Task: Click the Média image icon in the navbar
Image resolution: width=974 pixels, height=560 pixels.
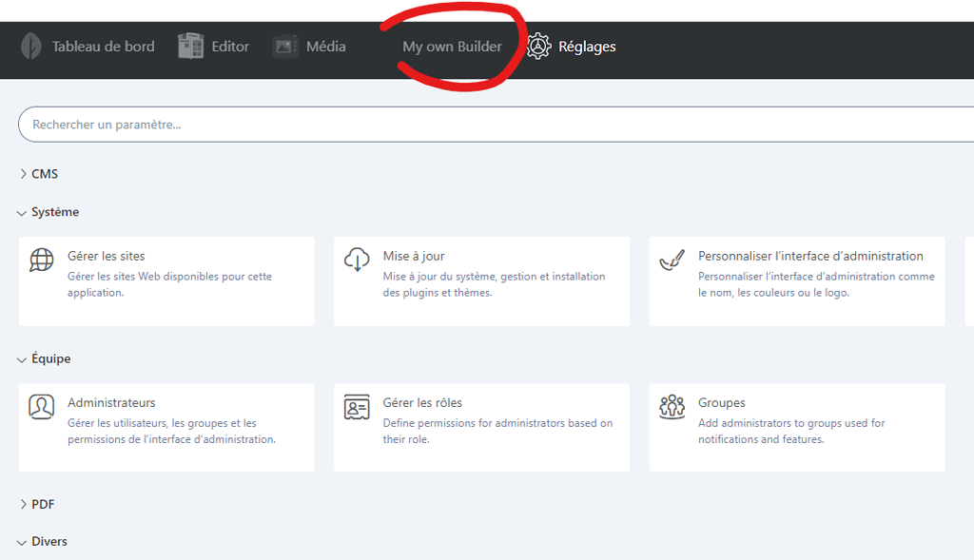Action: point(283,45)
